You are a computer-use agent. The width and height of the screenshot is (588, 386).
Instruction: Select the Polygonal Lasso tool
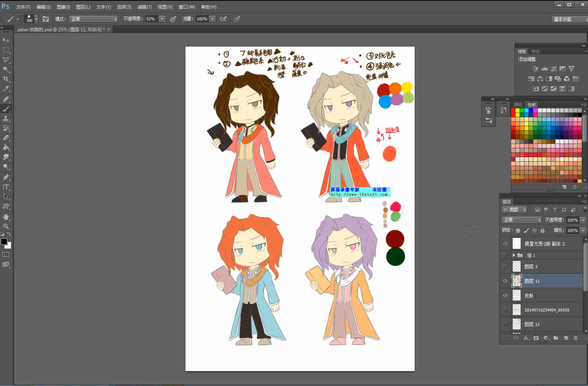[6, 60]
